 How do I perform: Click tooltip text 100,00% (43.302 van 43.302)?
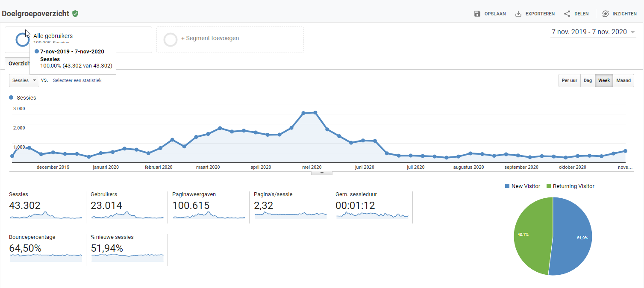[76, 66]
